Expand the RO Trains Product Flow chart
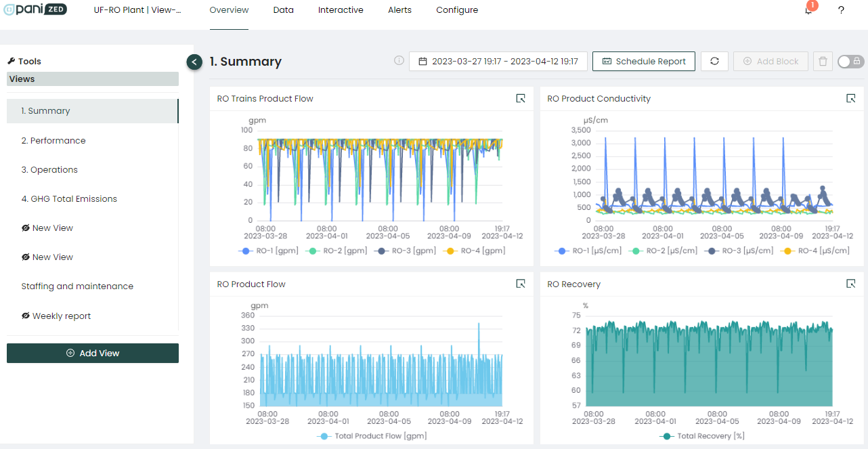This screenshot has width=868, height=449. click(520, 99)
